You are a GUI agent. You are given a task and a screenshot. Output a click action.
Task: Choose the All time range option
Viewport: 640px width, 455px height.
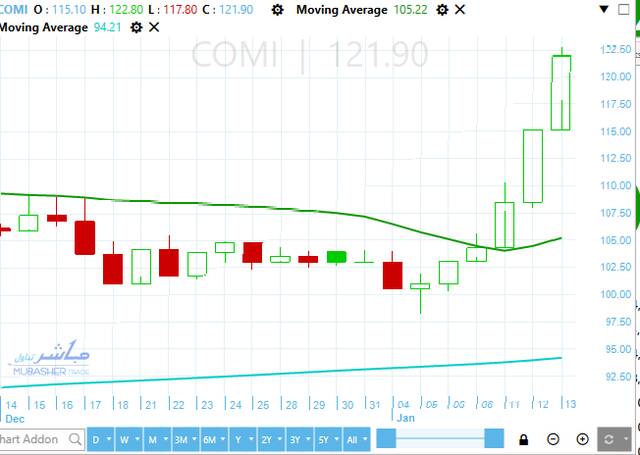point(357,439)
